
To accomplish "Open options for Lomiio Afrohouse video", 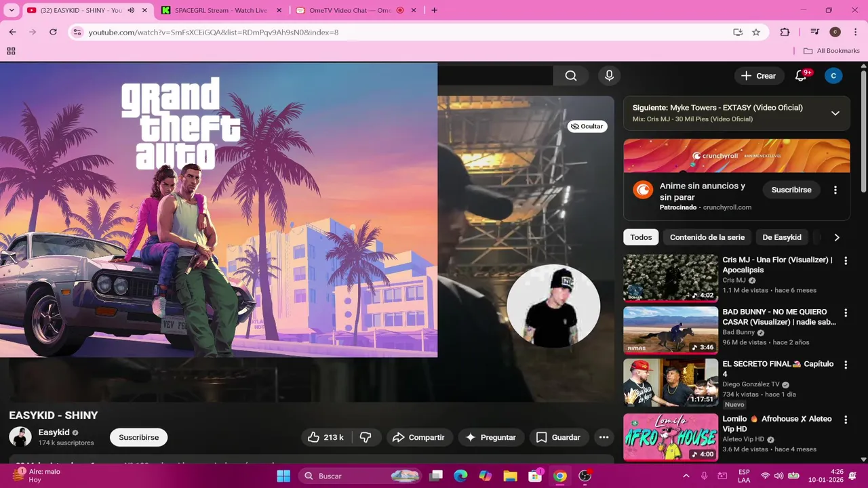I will point(846,420).
